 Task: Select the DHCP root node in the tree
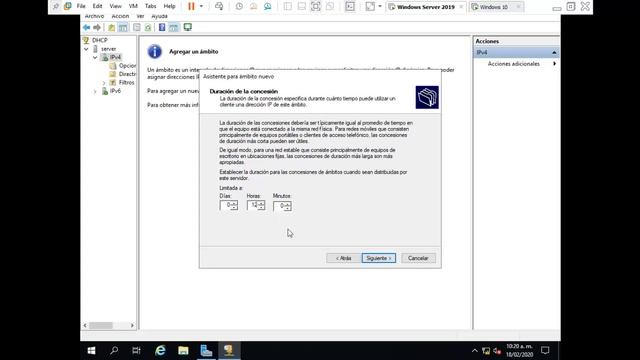tap(100, 40)
